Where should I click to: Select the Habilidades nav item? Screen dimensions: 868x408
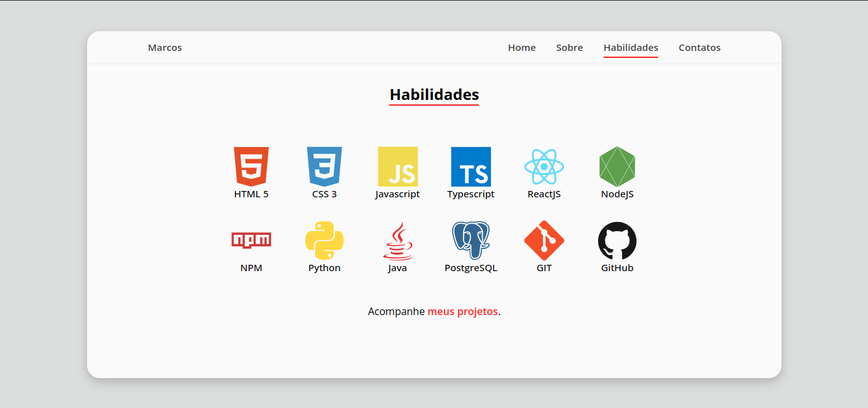(631, 48)
